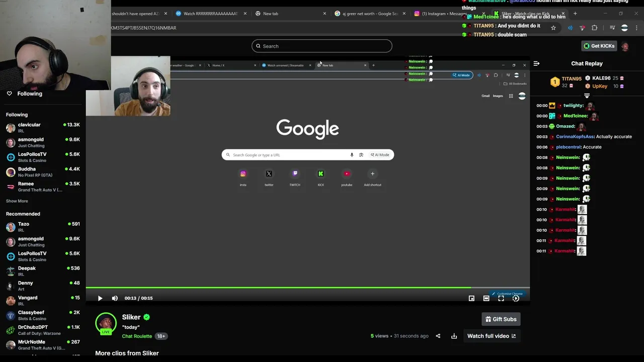Screen dimensions: 644x362
Task: Expand followed channels with Show More
Action: click(17, 201)
